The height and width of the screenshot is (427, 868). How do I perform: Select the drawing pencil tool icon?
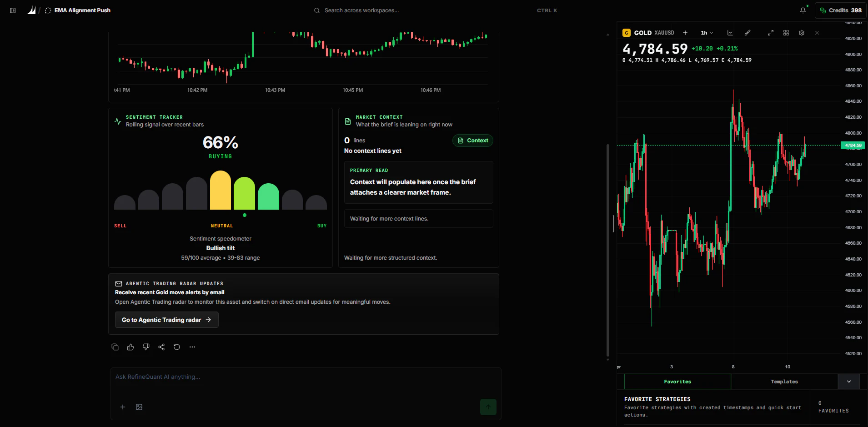tap(748, 33)
